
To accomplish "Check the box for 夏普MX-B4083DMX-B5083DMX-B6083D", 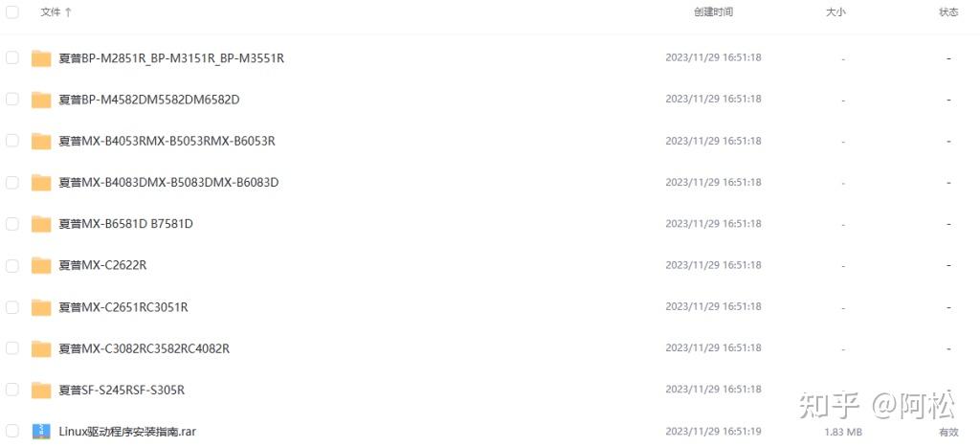I will 12,182.
